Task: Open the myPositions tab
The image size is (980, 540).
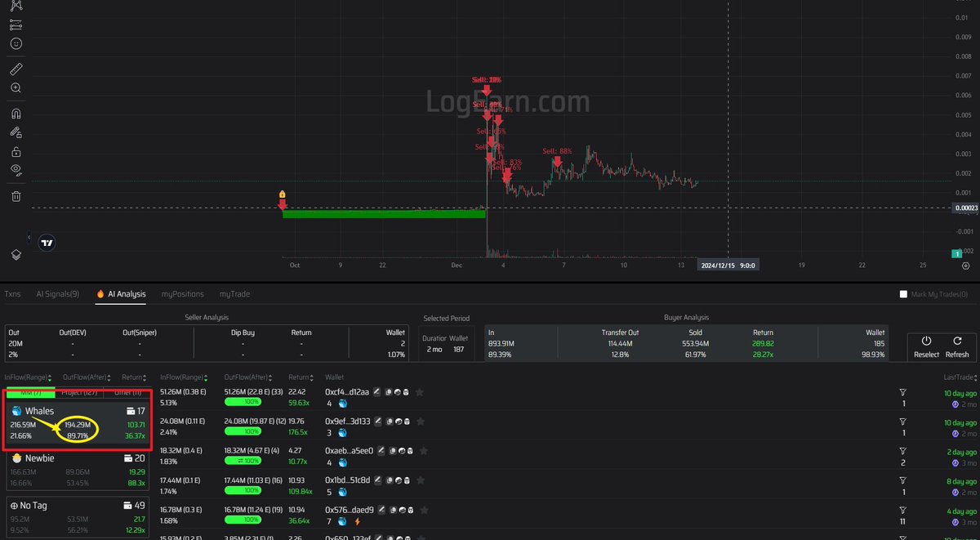Action: coord(181,294)
